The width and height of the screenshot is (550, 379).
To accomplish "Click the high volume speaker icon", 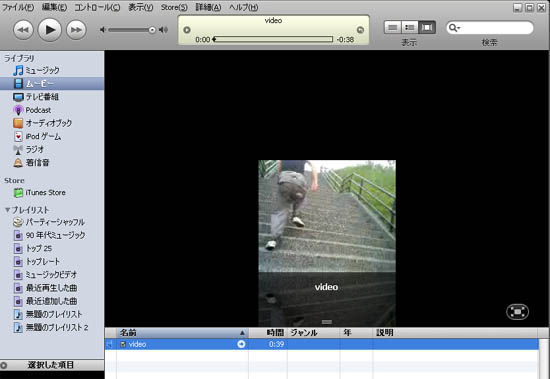I will [x=163, y=30].
